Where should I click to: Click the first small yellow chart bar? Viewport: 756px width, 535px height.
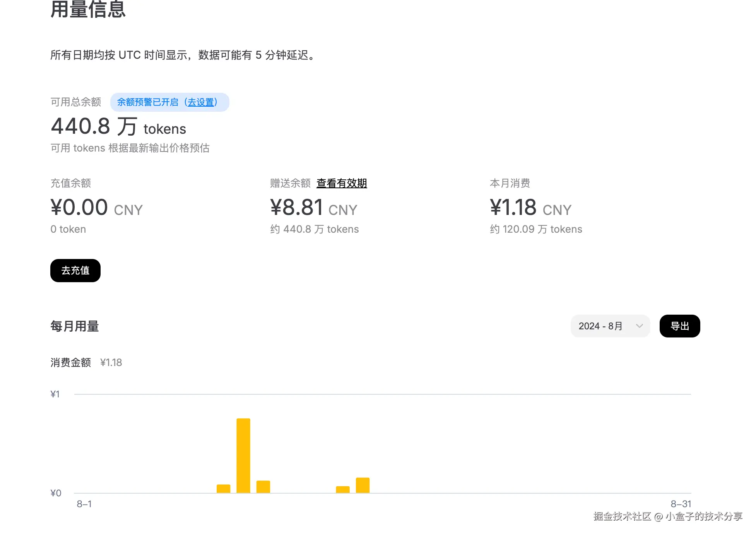(223, 489)
